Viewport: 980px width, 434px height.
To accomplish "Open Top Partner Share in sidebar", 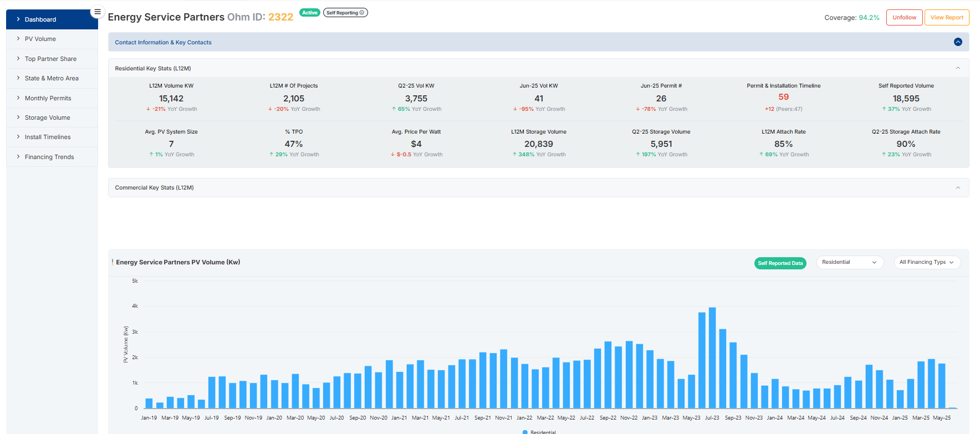I will click(x=50, y=59).
